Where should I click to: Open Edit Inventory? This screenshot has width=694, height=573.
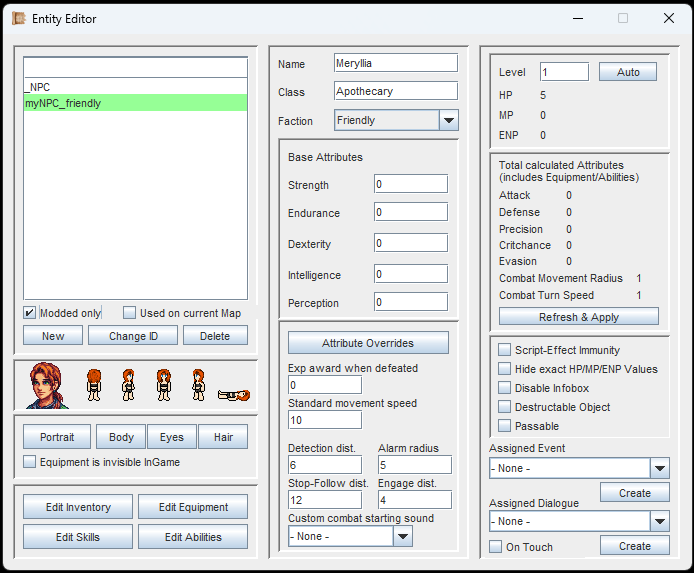click(78, 507)
